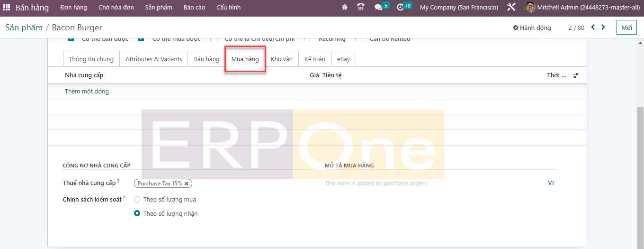The height and width of the screenshot is (249, 644).
Task: Open the Hành động actions dropdown
Action: coord(532,28)
